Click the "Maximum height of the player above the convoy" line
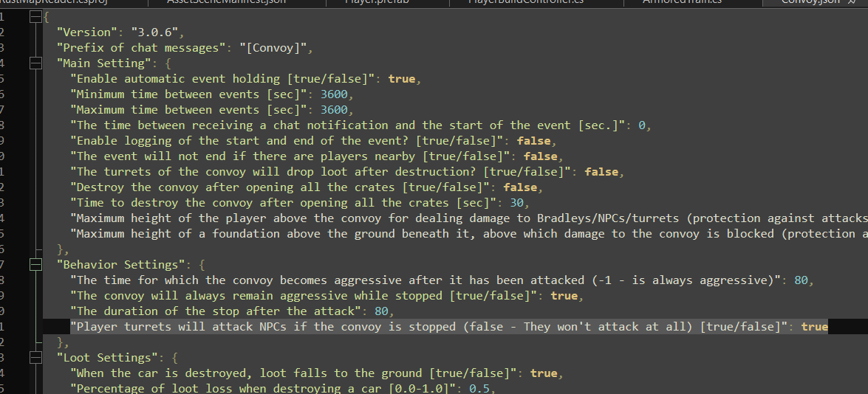 469,218
